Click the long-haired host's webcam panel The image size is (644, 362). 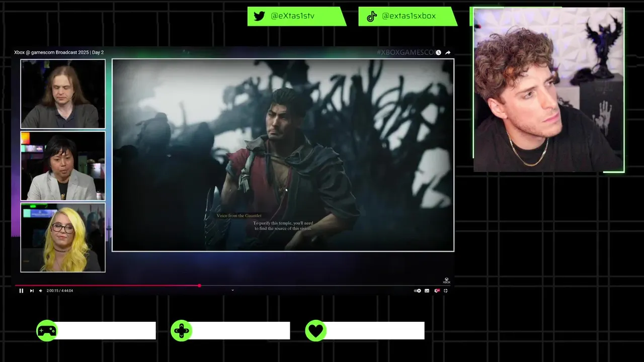click(63, 94)
